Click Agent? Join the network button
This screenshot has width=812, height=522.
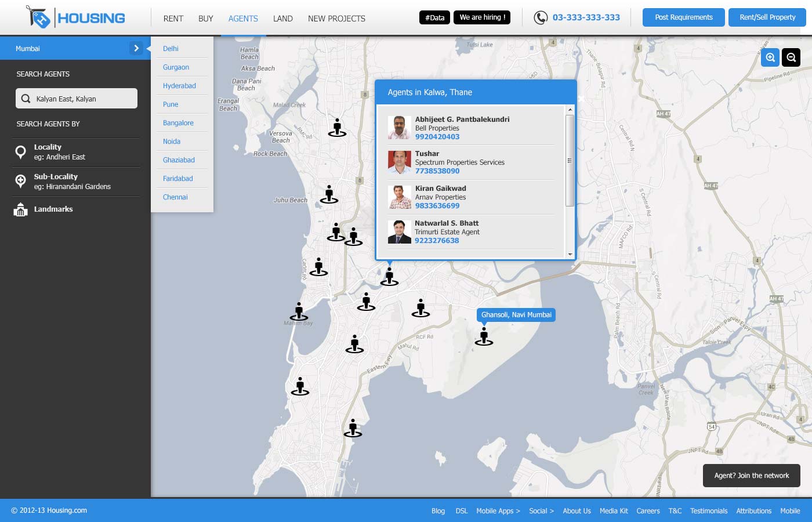tap(751, 476)
